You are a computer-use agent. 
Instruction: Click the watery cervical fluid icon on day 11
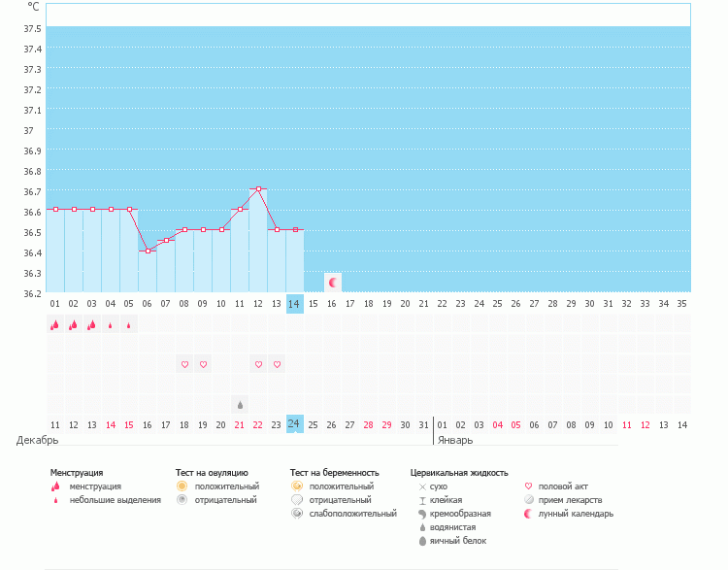[x=240, y=404]
